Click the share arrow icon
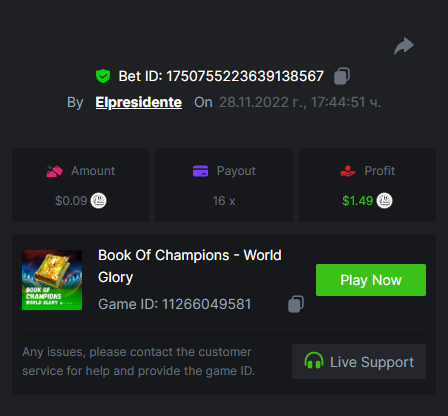Viewport: 448px width, 416px height. [x=404, y=46]
